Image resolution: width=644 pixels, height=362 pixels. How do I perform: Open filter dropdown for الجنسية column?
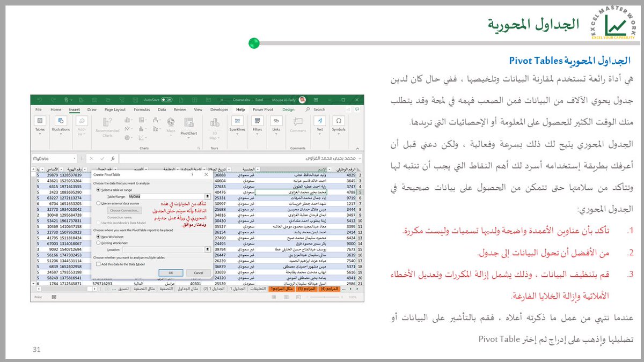point(229,169)
